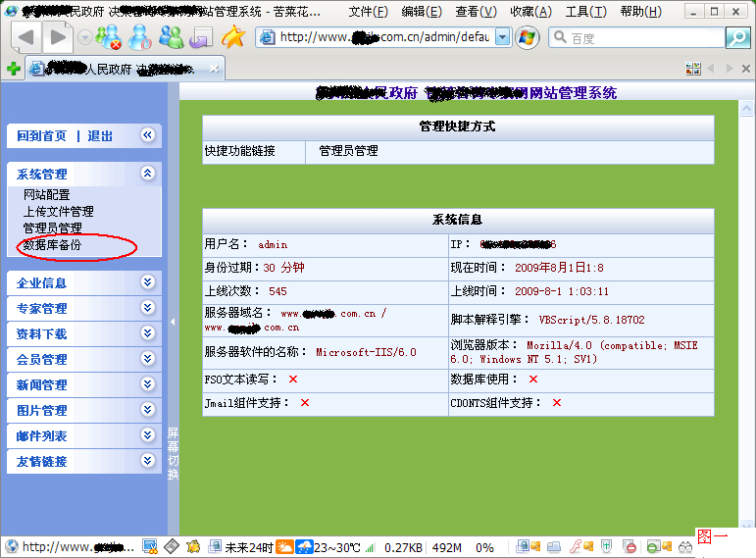Image resolution: width=756 pixels, height=558 pixels.
Task: Expand the 新闻管理 sidebar section
Action: click(x=147, y=384)
